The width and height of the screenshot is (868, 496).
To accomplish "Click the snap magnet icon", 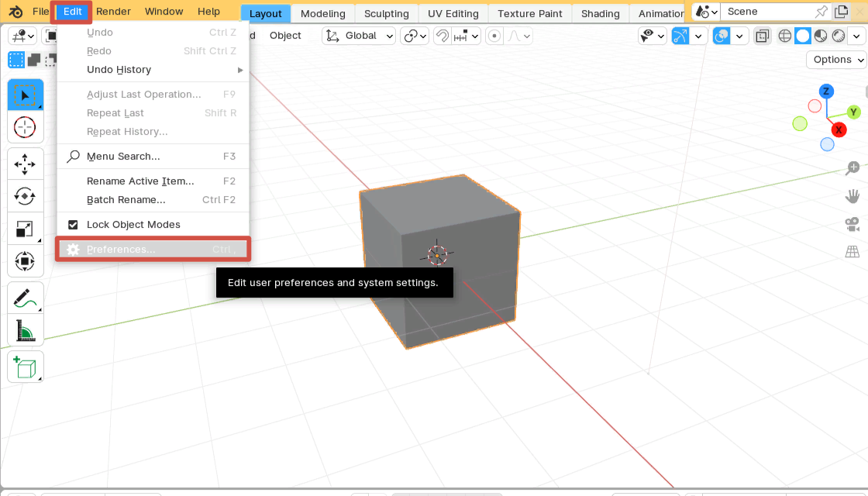I will 442,36.
